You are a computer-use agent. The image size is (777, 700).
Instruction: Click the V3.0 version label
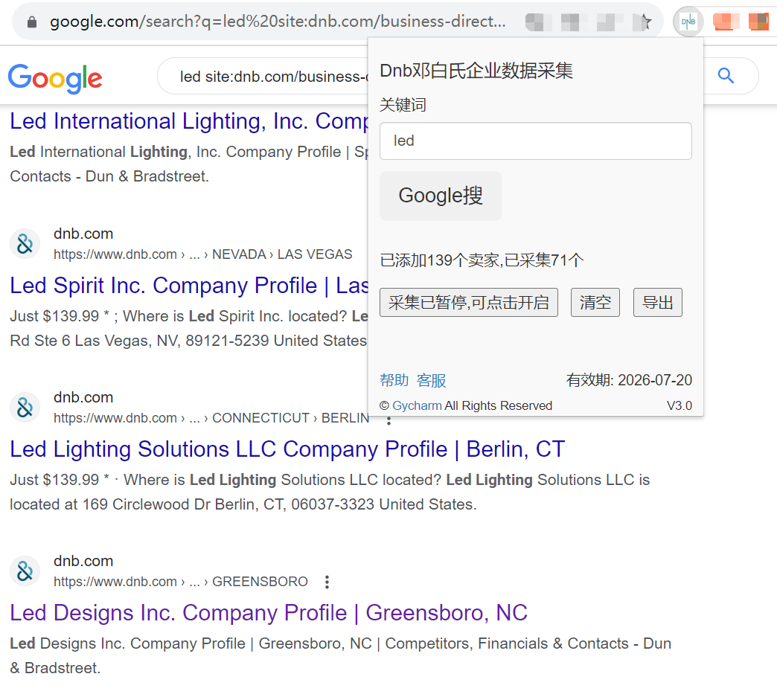tap(679, 405)
